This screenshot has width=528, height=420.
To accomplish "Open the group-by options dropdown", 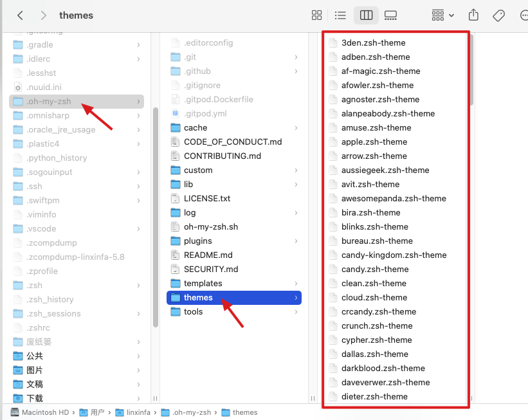I will click(443, 15).
